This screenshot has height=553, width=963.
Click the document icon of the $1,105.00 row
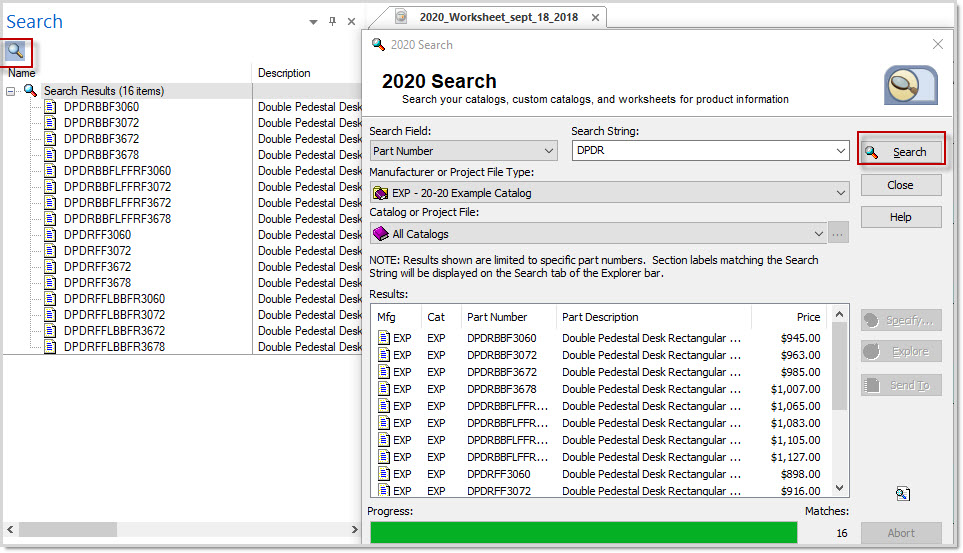384,440
